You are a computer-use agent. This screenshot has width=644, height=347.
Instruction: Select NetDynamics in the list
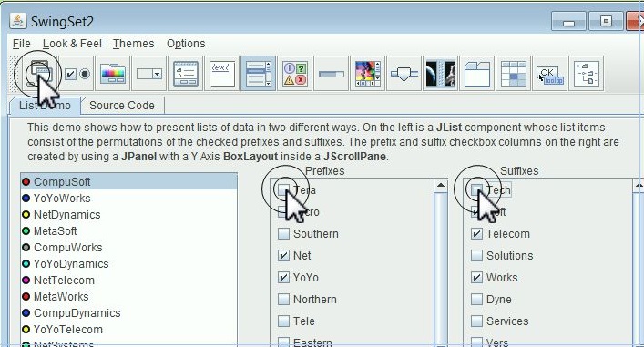pyautogui.click(x=129, y=214)
